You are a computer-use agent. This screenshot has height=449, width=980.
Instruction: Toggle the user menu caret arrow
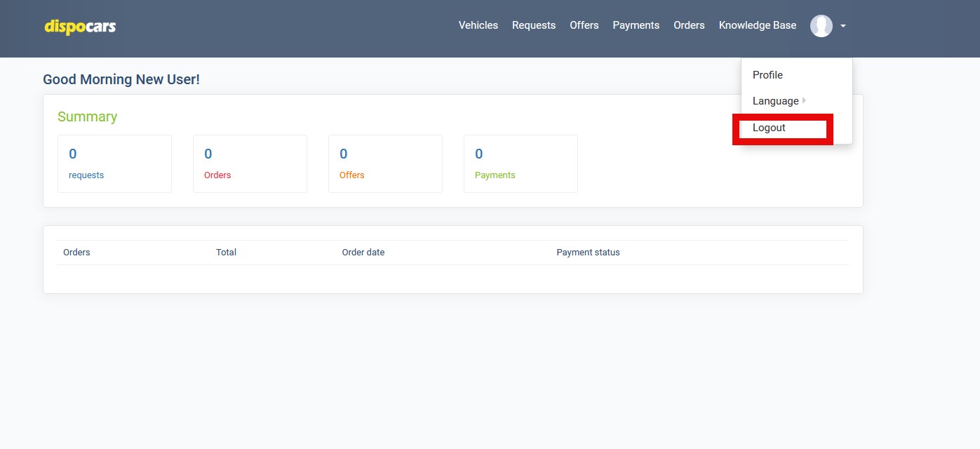[x=843, y=26]
